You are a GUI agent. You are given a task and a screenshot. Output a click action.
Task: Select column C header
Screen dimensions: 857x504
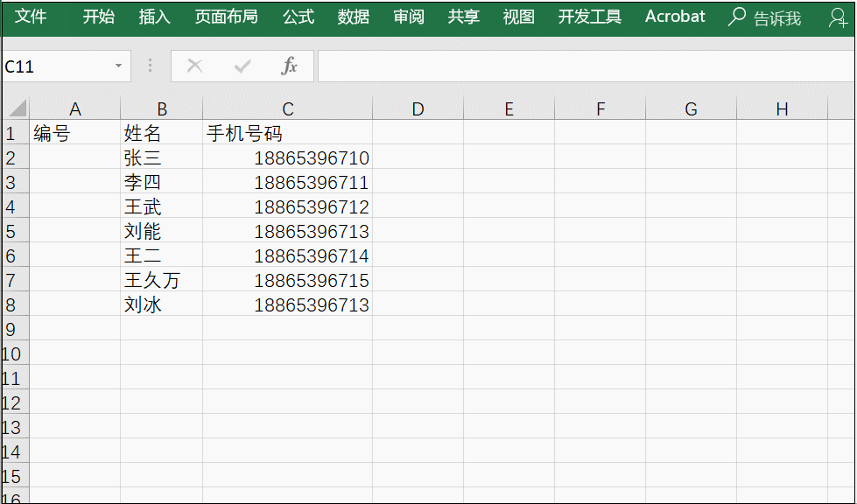288,108
